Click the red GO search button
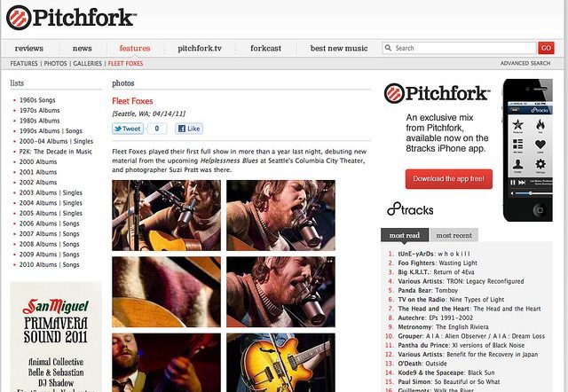 546,48
